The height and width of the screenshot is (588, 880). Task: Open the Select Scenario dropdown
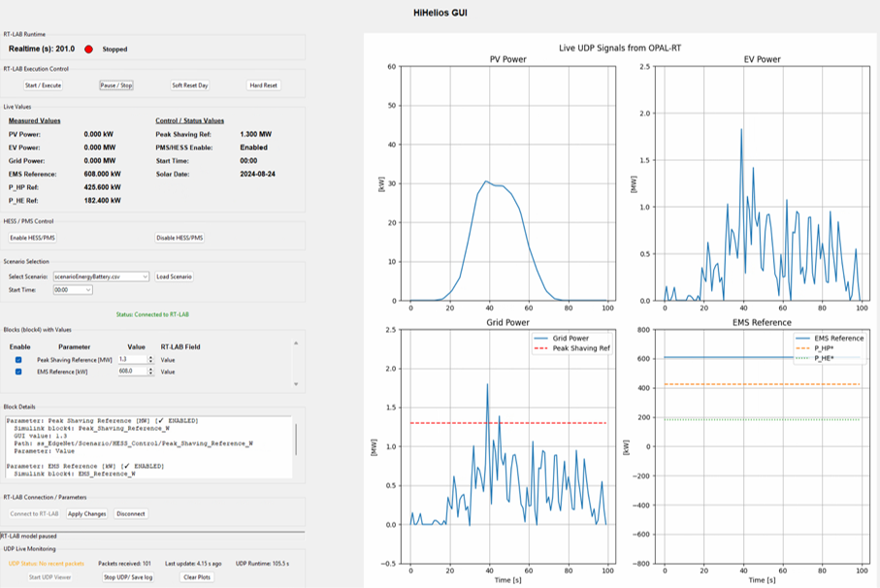(101, 277)
